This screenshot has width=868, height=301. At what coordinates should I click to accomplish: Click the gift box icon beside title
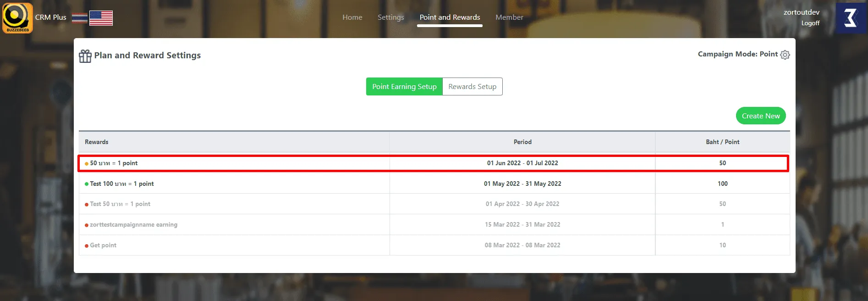[x=85, y=56]
